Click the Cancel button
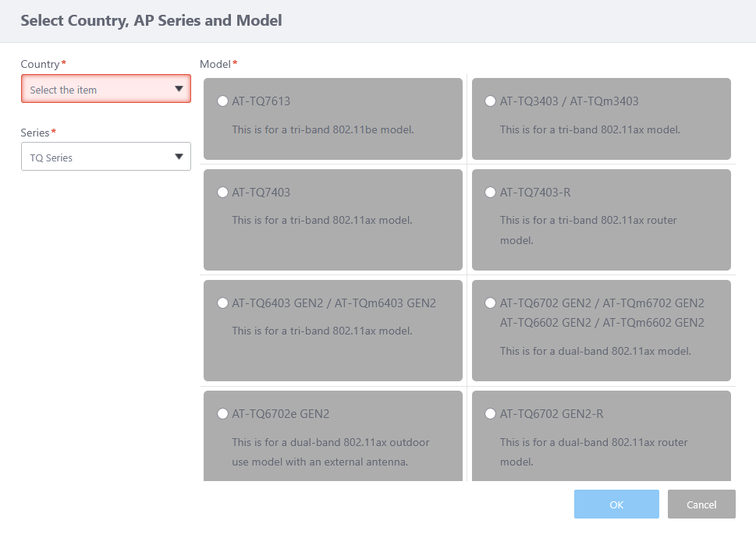Screen dimensions: 756x538 click(701, 504)
